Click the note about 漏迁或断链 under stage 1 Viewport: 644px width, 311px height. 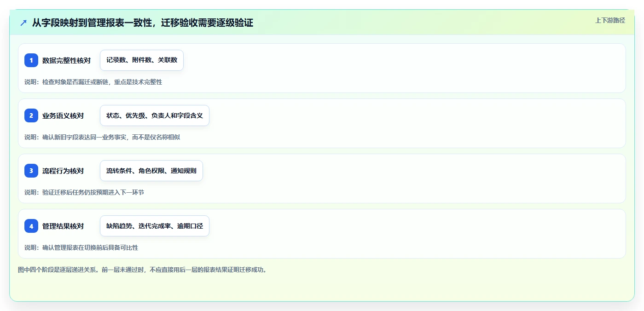(x=93, y=82)
